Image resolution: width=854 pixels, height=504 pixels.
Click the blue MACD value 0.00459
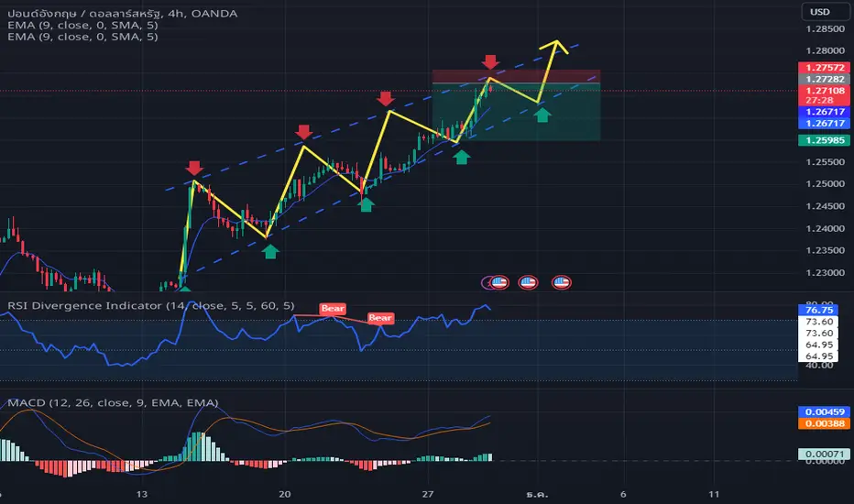824,411
